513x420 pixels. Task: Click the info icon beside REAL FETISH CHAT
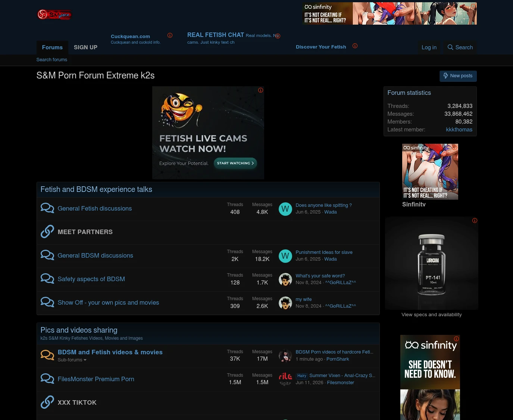point(278,36)
